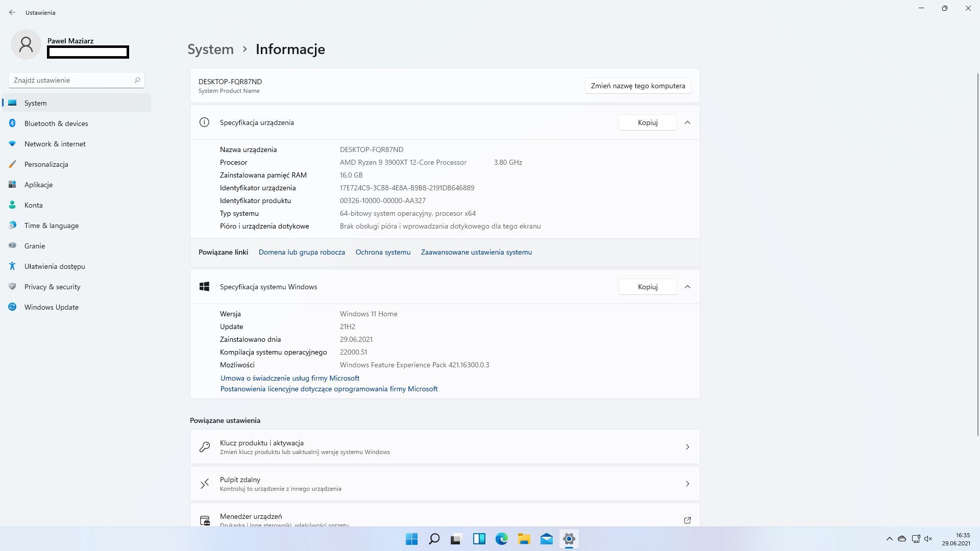Click the Windows Update sidebar icon
Screen dimensions: 980x551
click(12, 307)
